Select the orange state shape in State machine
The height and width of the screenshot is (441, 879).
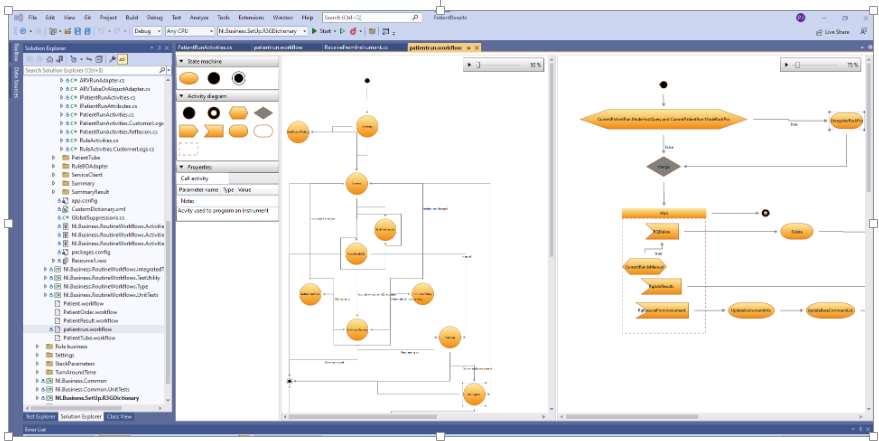(x=188, y=78)
